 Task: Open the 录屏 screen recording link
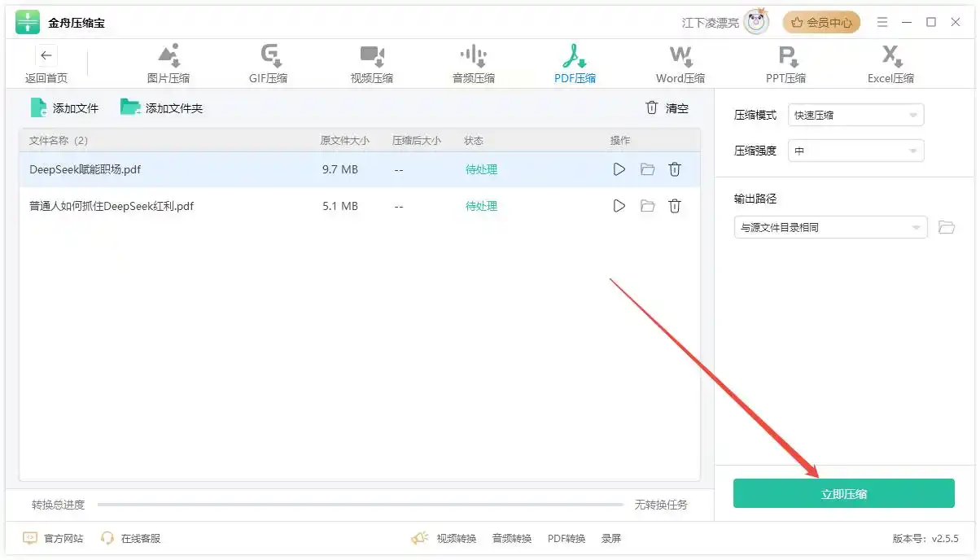tap(611, 538)
